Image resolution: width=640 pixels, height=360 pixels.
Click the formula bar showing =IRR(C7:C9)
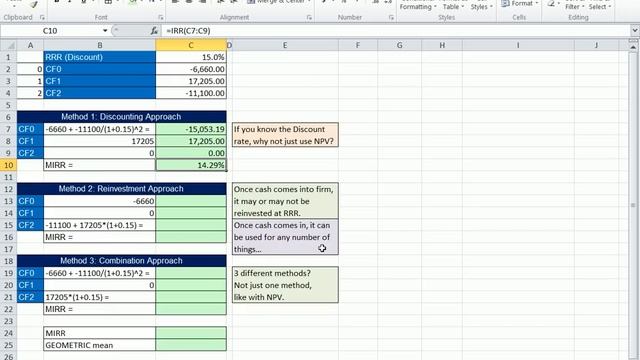[x=396, y=31]
